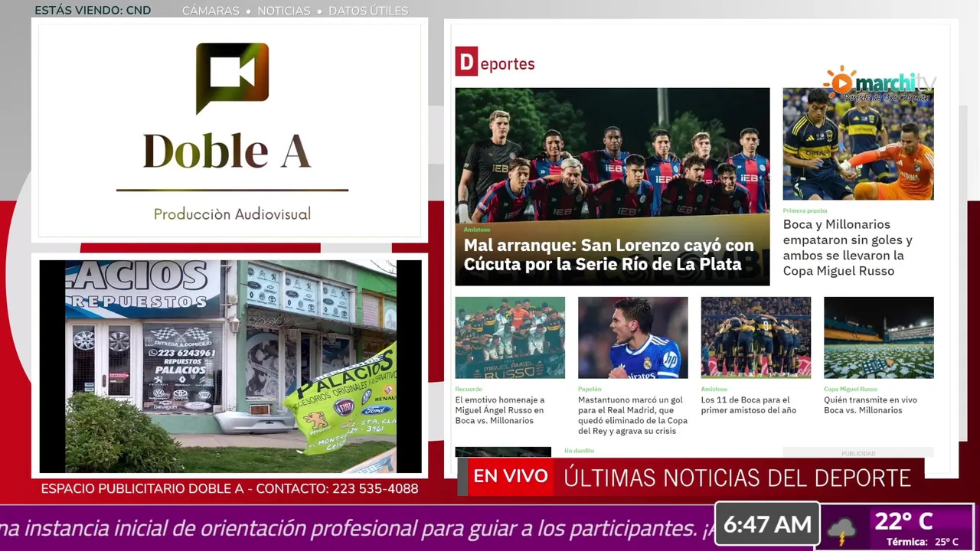
Task: Click the Miguel Ángel Russo homage thumbnail
Action: (510, 337)
